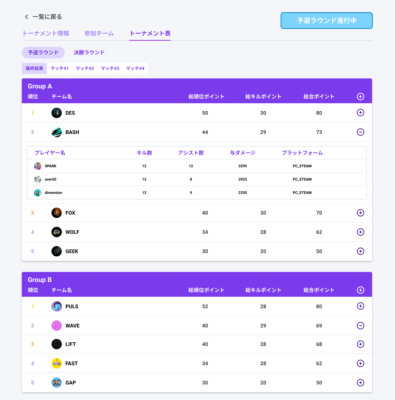Click the プラットフォーム column header

coord(302,153)
